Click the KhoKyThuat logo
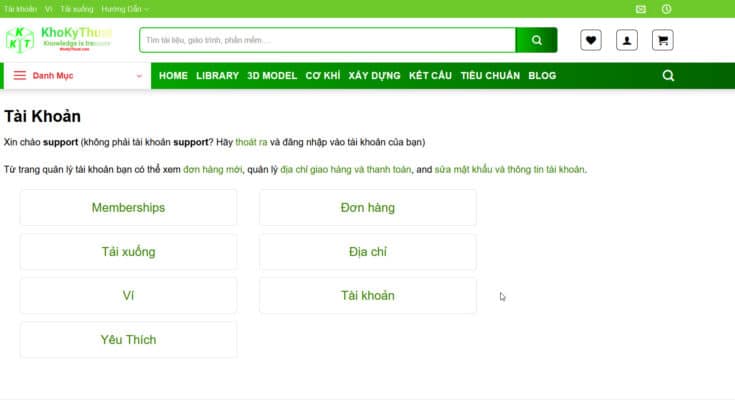 (x=59, y=39)
